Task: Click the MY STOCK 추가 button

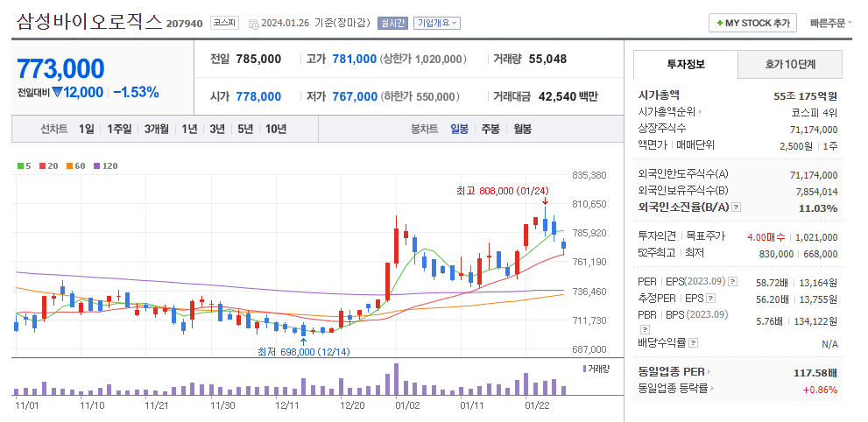Action: pos(752,24)
